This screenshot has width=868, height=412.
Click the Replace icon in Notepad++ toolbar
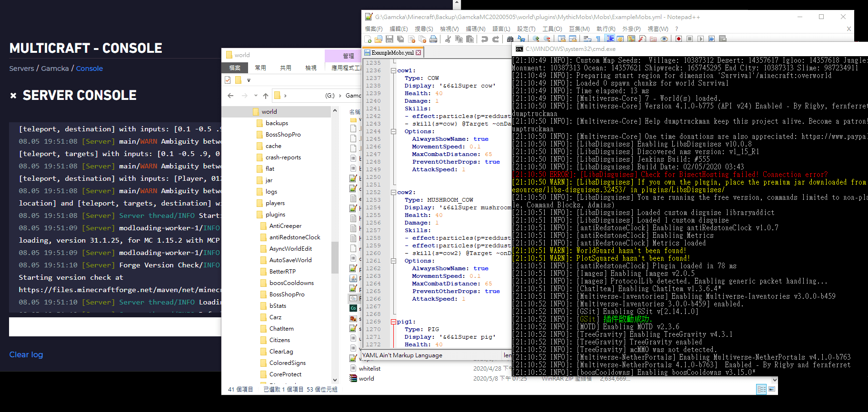(x=521, y=39)
